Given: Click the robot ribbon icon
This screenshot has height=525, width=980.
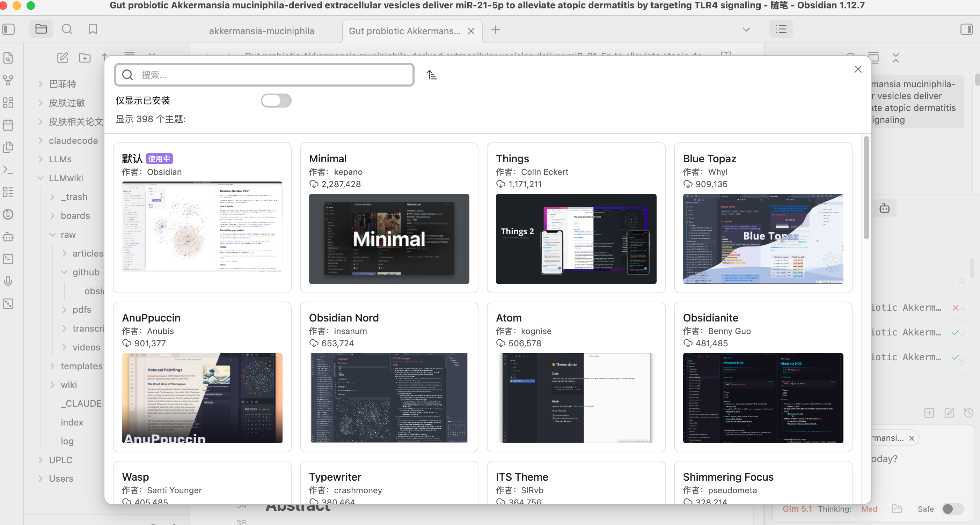Looking at the screenshot, I should pos(8,237).
